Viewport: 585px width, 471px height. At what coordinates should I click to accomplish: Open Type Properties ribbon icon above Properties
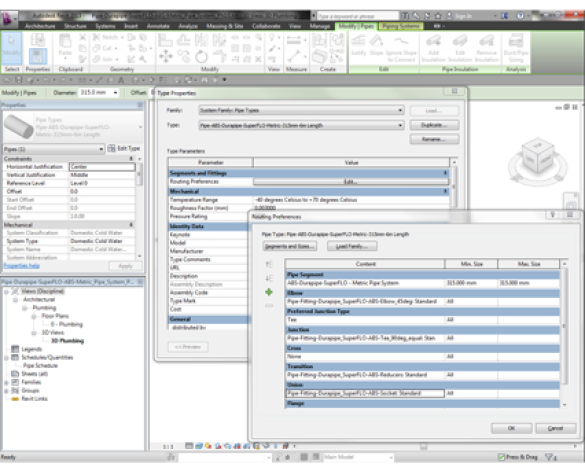point(38,40)
